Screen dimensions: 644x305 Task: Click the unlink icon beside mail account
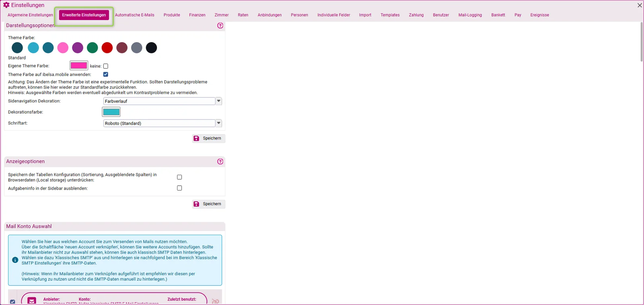pos(215,301)
